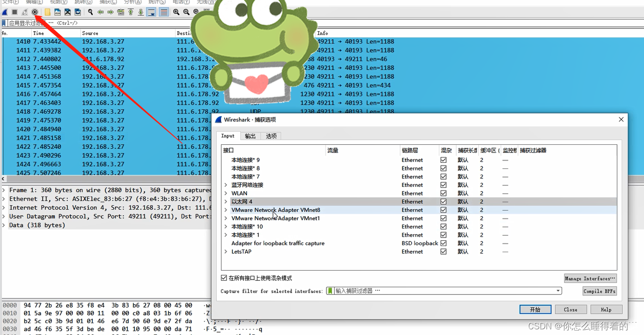
Task: Open Manage Interfaces dialog
Action: [x=591, y=279]
